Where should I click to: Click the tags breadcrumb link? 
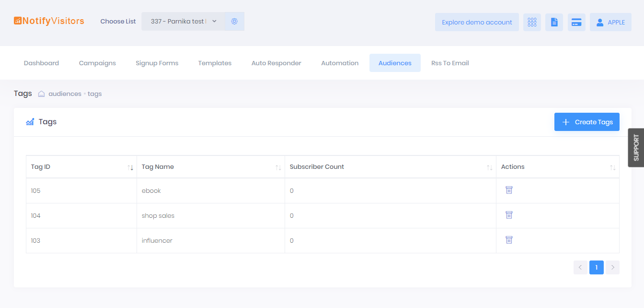(x=94, y=94)
